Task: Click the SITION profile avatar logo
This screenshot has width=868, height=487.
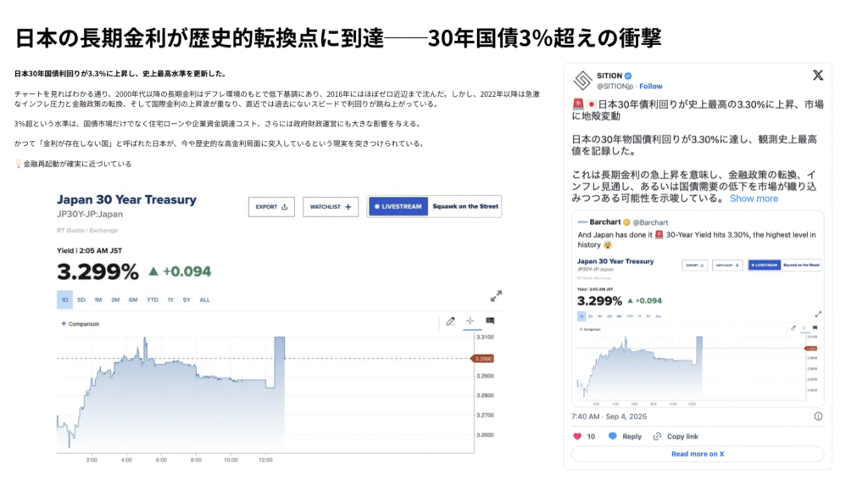Action: (582, 80)
